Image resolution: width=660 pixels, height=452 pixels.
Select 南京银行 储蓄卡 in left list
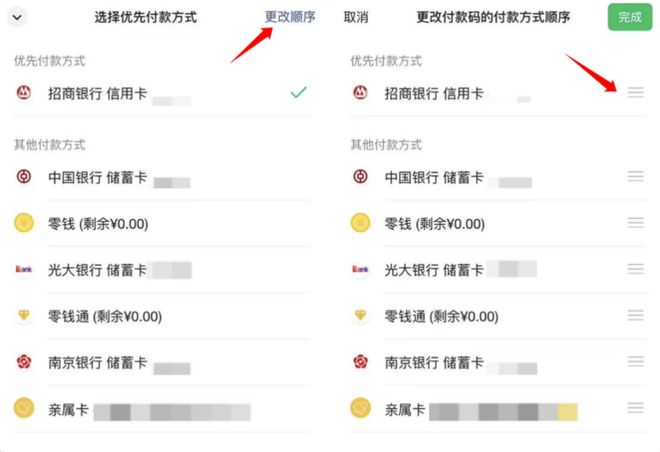162,362
